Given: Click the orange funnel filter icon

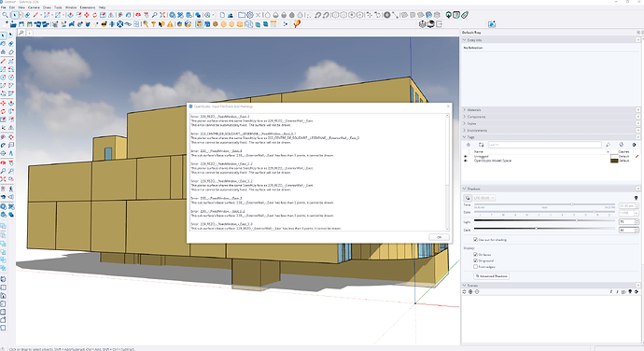Looking at the screenshot, I should (x=153, y=24).
